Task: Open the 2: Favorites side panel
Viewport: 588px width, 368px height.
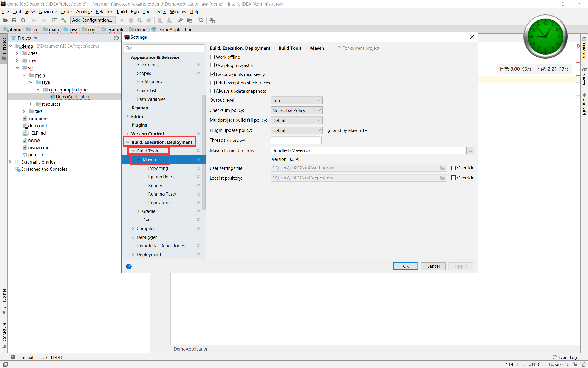Action: [4, 301]
